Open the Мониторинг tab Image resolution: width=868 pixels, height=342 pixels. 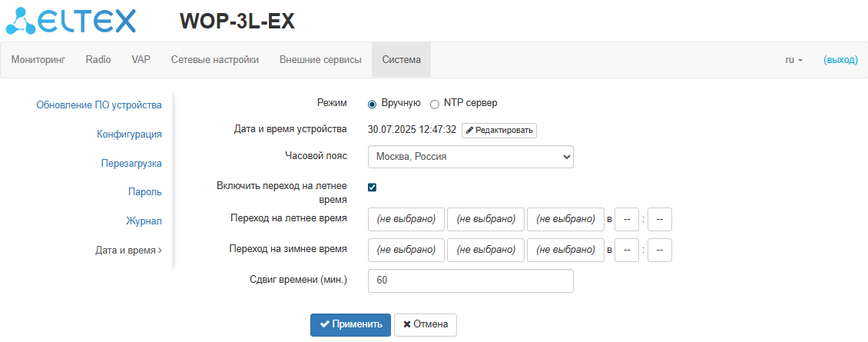(x=38, y=60)
